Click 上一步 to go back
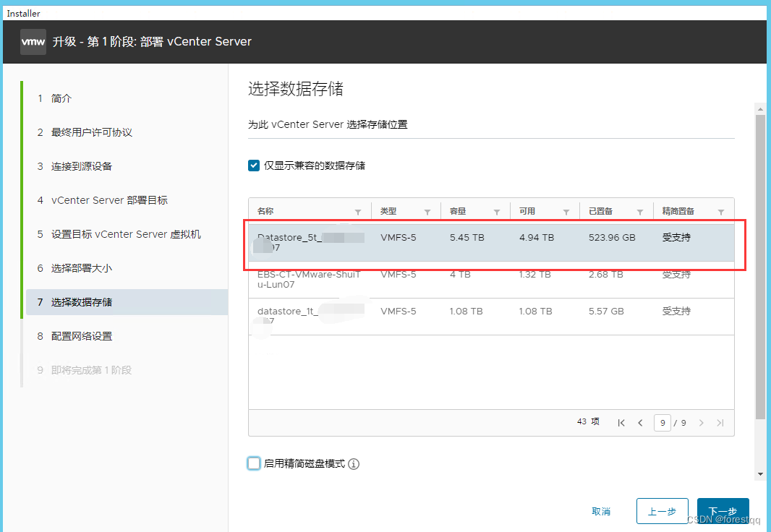 [x=662, y=511]
